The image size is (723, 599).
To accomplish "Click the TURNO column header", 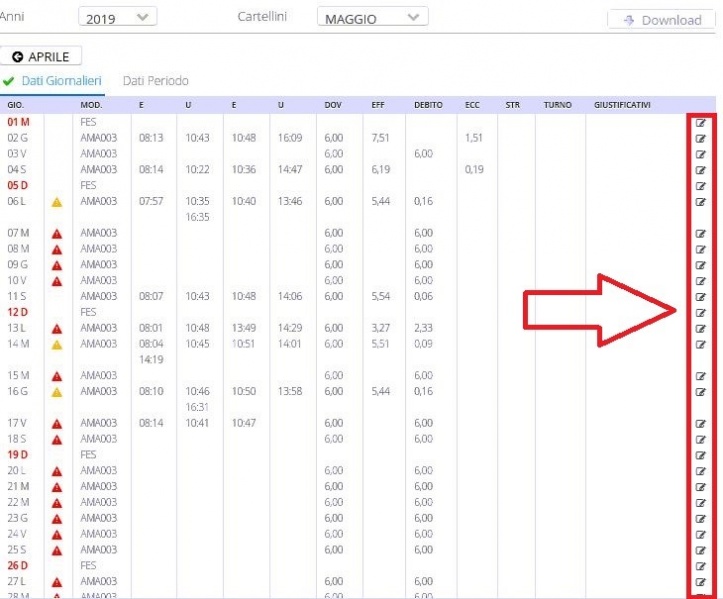I will (x=557, y=104).
